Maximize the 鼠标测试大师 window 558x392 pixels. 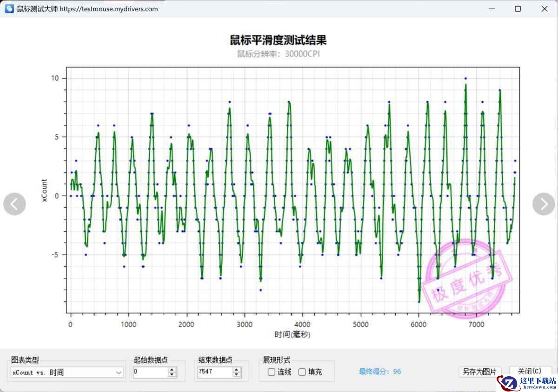[x=518, y=9]
